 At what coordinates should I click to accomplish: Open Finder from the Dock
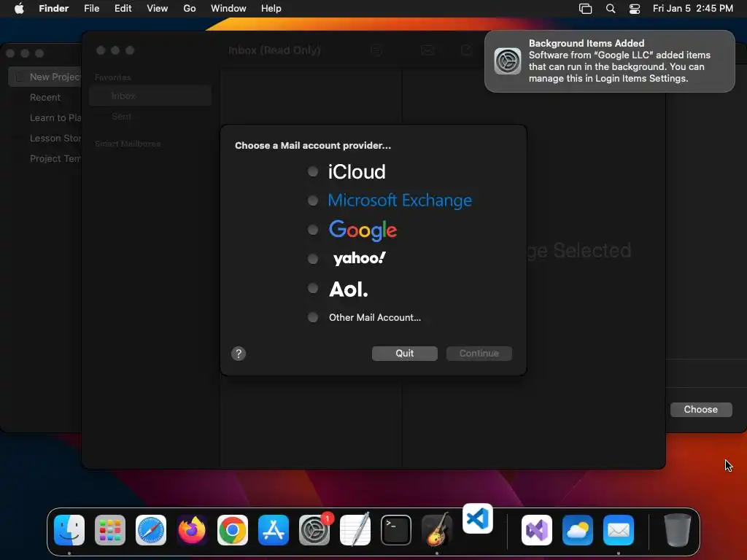[x=69, y=529]
